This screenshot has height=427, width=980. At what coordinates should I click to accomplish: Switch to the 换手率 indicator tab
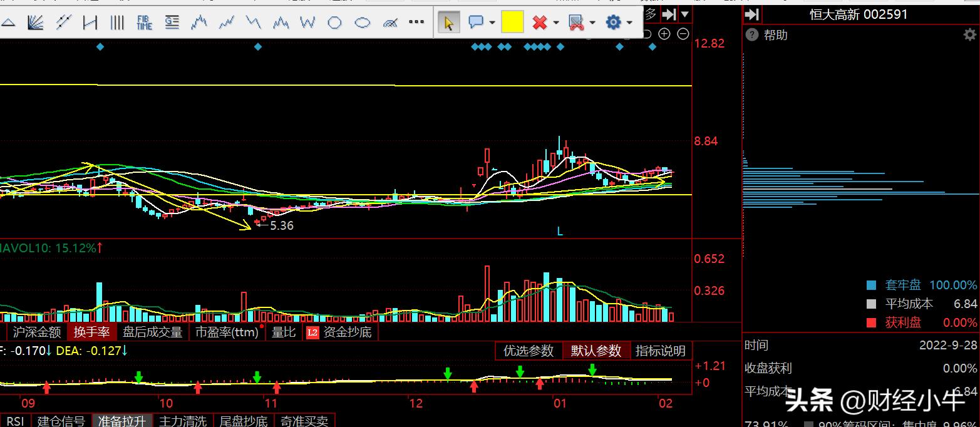pos(91,332)
